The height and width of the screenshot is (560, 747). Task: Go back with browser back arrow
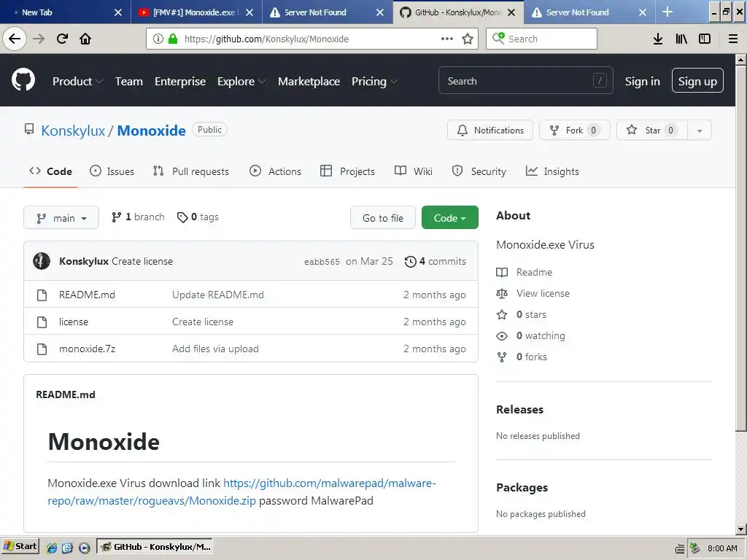tap(15, 39)
